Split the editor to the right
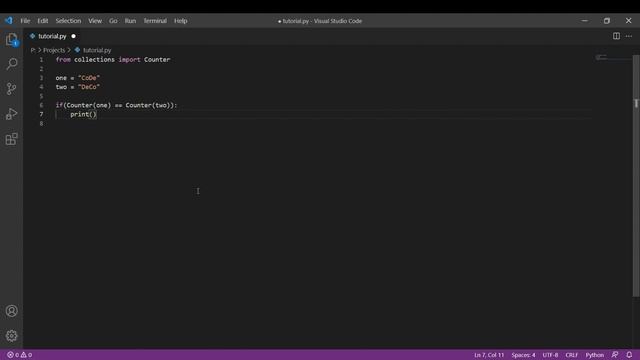640x360 pixels. tap(616, 36)
